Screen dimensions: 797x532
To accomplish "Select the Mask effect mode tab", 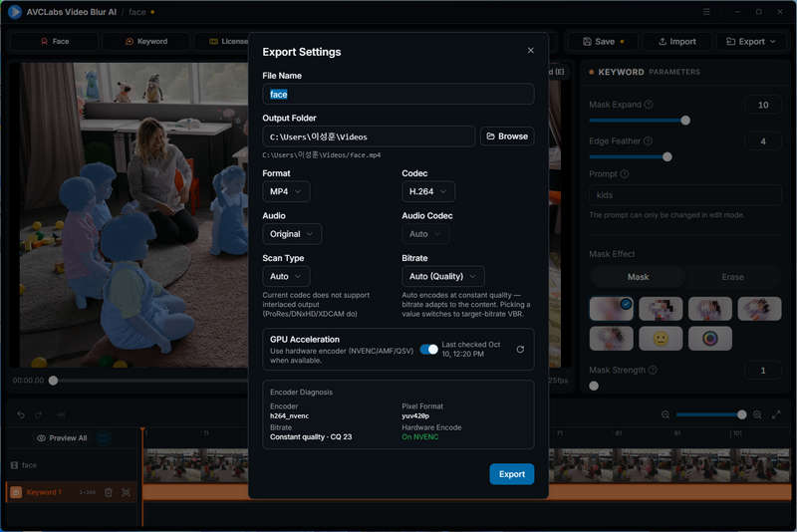I will tap(638, 277).
